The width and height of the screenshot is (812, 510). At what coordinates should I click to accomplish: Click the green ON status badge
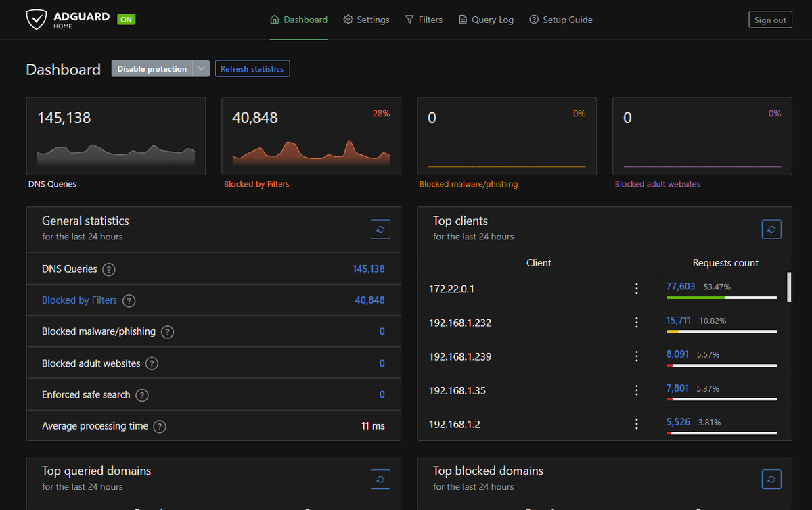126,20
